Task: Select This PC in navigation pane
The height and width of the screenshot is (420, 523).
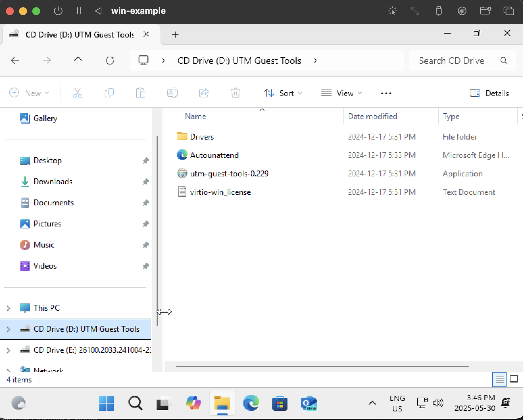Action: tap(47, 308)
